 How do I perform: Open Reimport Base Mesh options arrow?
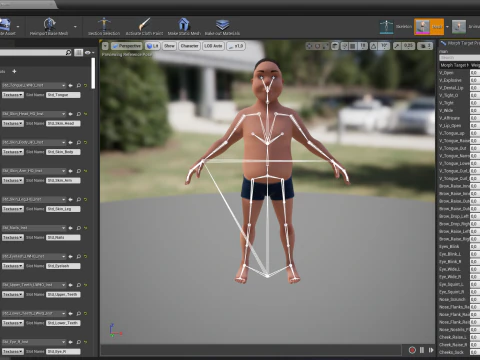point(75,27)
